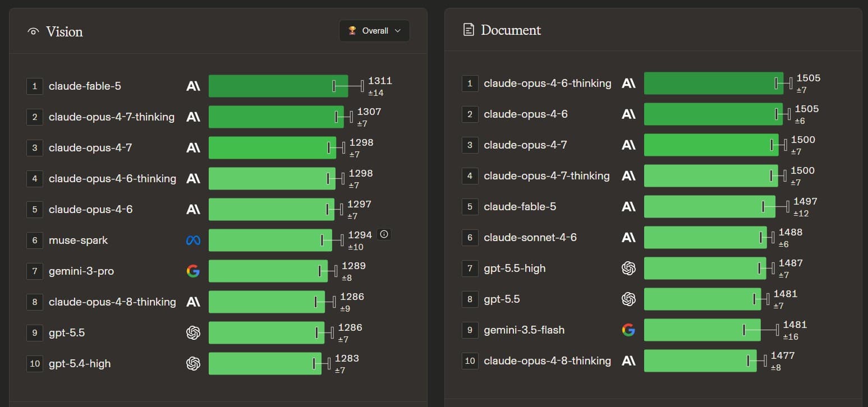Viewport: 868px width, 407px height.
Task: Click the OpenAI logo beside gpt-5.4-high
Action: click(x=193, y=364)
